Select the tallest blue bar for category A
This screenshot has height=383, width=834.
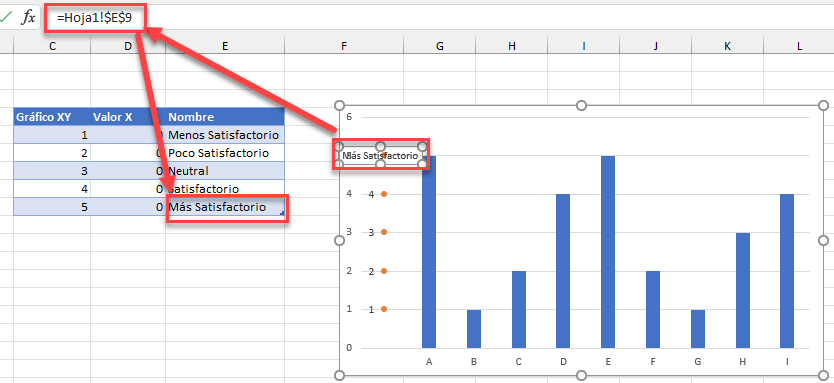click(429, 252)
